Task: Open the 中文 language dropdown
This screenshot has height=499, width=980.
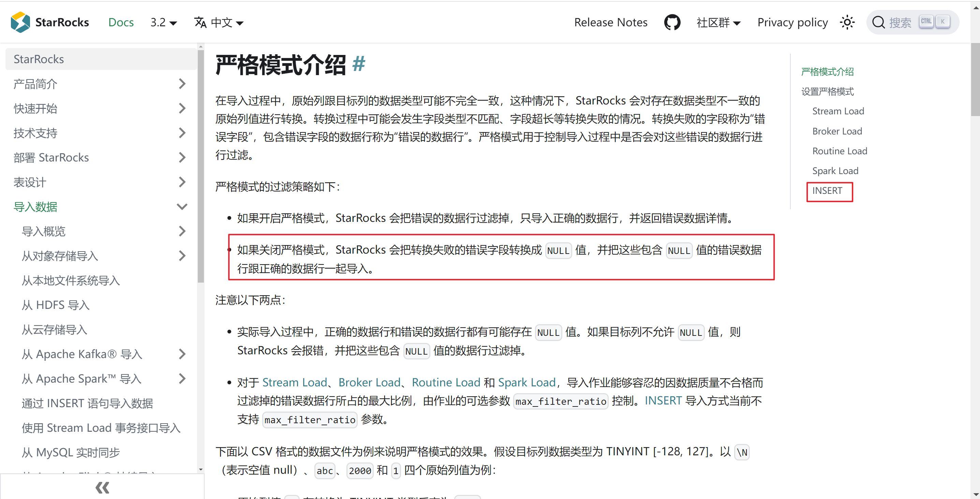Action: [x=227, y=23]
